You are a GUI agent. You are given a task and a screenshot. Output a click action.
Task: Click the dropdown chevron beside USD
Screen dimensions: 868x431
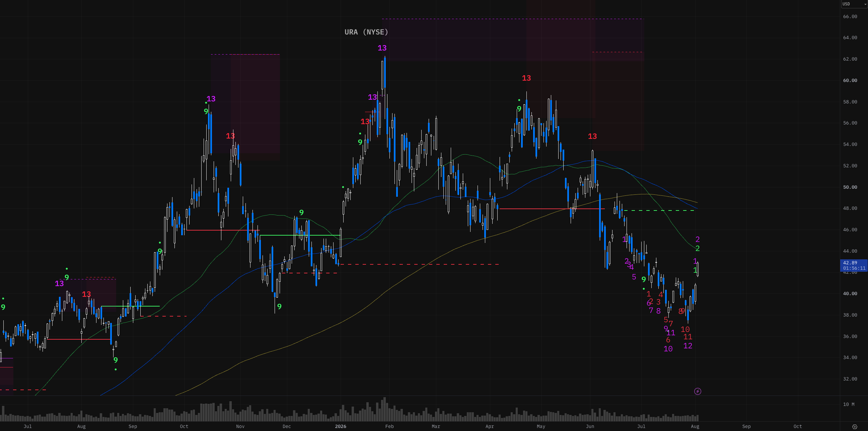tap(865, 4)
